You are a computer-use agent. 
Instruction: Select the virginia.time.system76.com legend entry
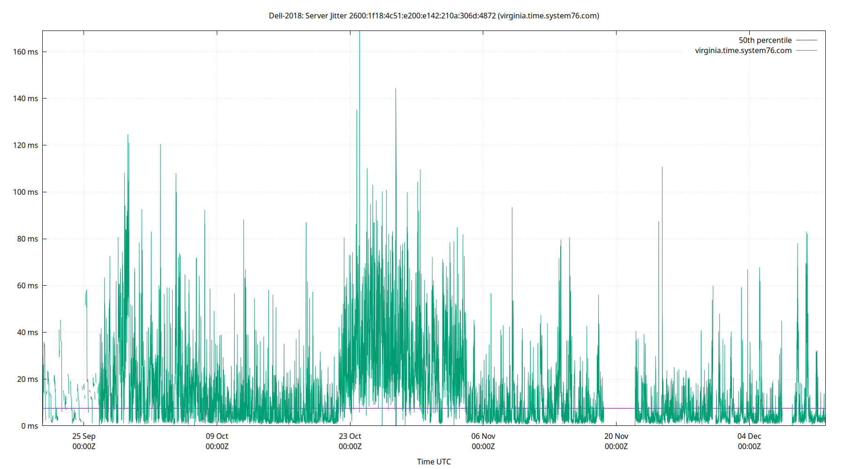tap(743, 50)
